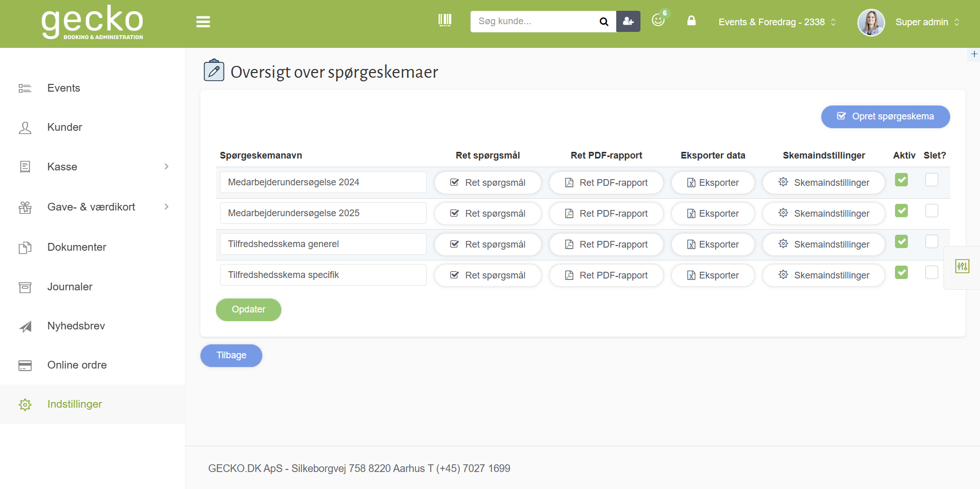Open the barcode scanner icon
The width and height of the screenshot is (980, 489).
click(445, 21)
